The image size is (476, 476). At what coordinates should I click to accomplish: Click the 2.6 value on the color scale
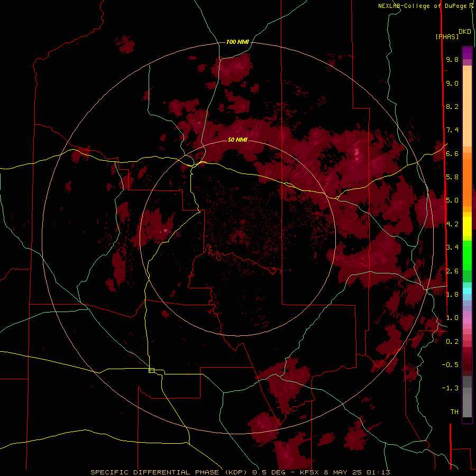[452, 271]
